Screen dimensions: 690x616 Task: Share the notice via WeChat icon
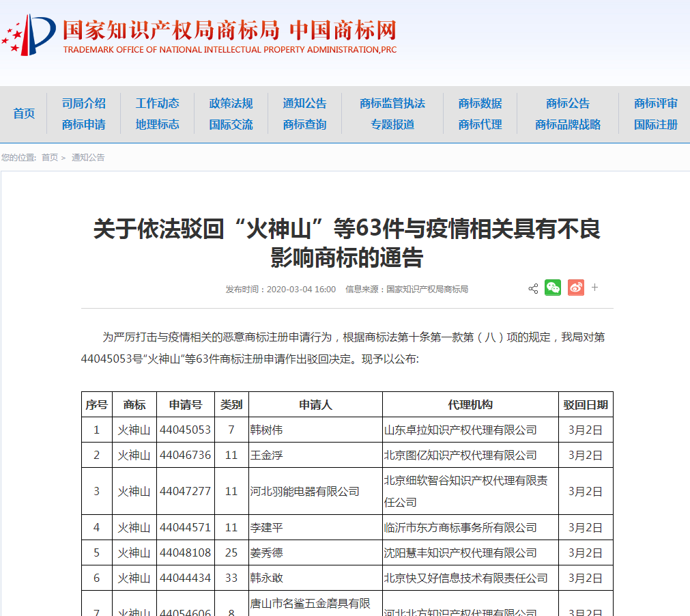click(x=553, y=288)
